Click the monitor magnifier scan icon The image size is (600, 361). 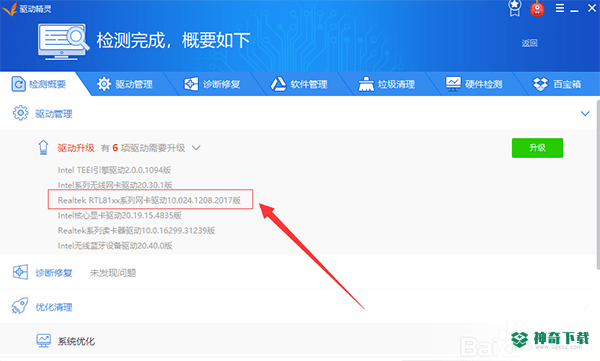pyautogui.click(x=64, y=41)
